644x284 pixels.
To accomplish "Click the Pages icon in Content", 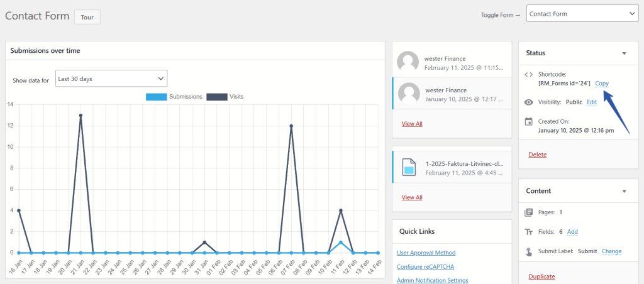I will pos(528,212).
